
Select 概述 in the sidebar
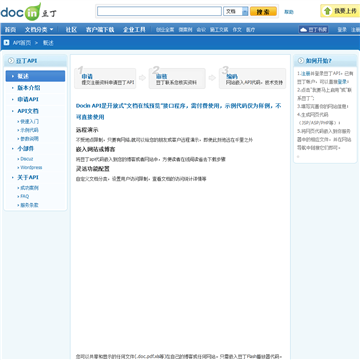click(x=35, y=76)
